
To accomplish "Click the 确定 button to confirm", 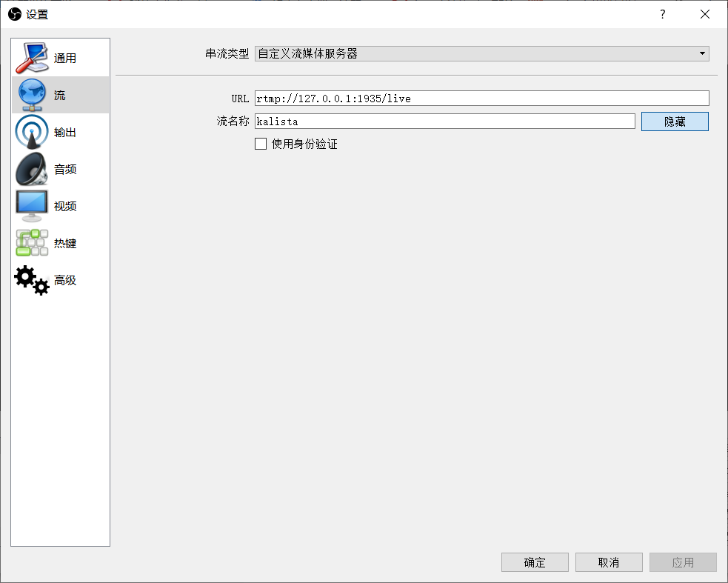I will point(534,562).
